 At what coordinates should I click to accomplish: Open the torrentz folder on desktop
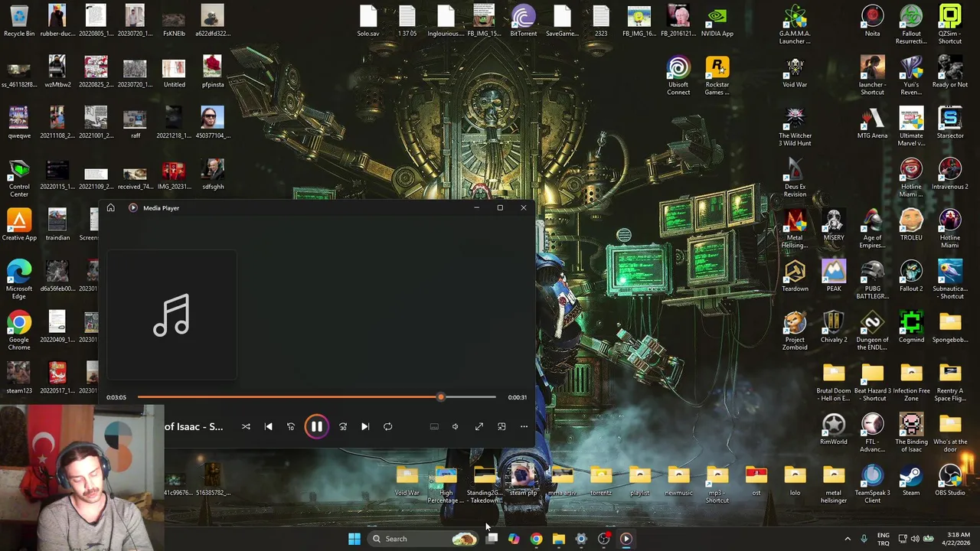601,481
